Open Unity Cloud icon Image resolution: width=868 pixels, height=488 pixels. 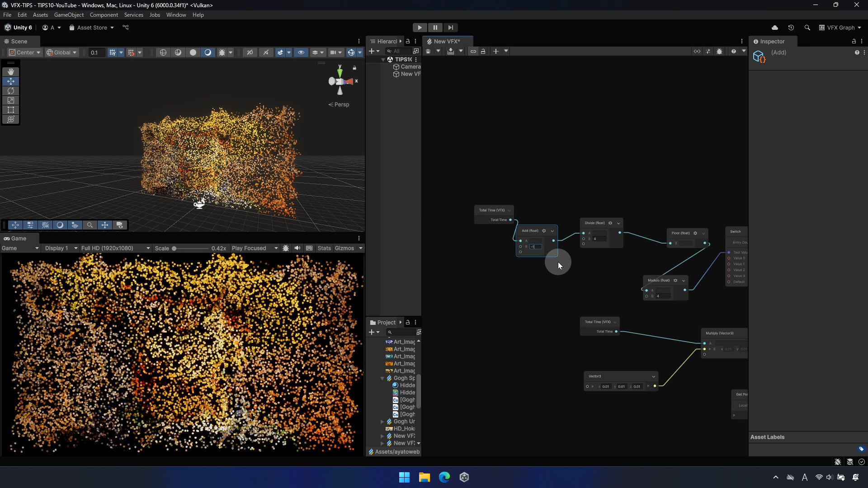tap(774, 28)
